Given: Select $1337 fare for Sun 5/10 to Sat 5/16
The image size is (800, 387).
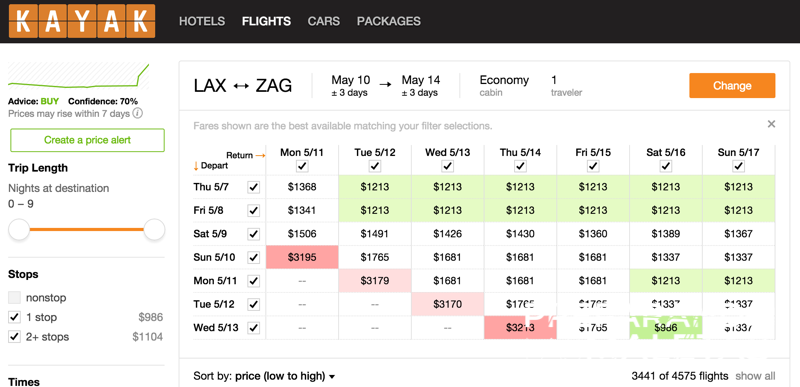Looking at the screenshot, I should click(666, 257).
